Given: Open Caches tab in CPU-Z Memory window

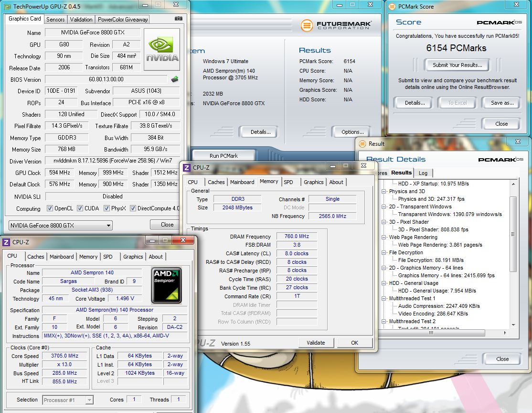Looking at the screenshot, I should (216, 182).
